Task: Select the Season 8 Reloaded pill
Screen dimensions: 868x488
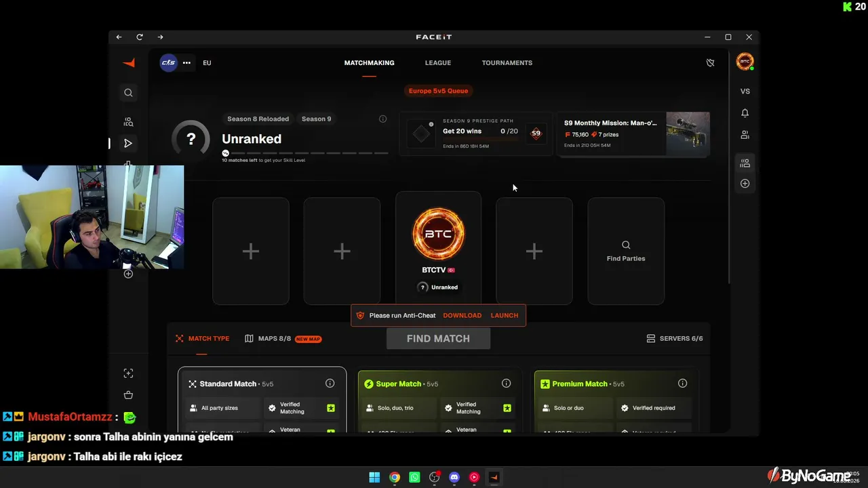Action: 258,119
